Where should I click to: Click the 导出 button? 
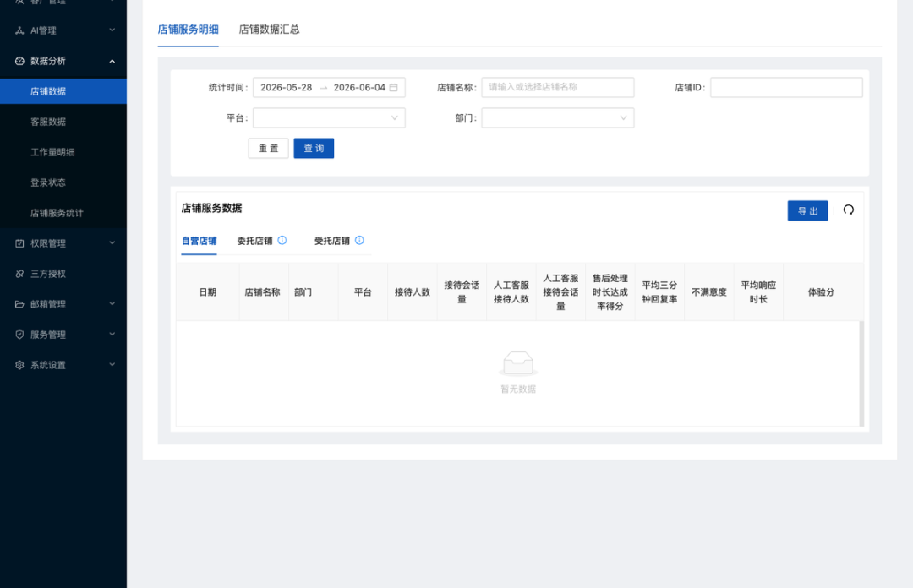coord(807,210)
